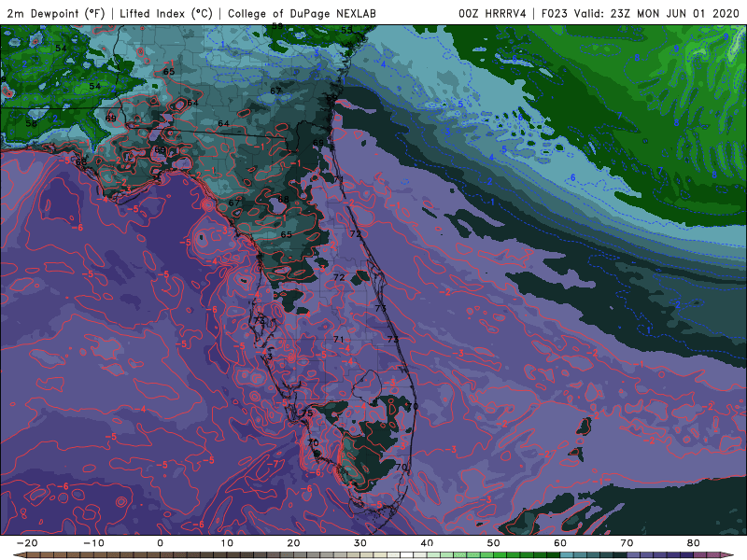Click the '58' dewpoint value on the map
This screenshot has width=747, height=560.
pos(32,123)
